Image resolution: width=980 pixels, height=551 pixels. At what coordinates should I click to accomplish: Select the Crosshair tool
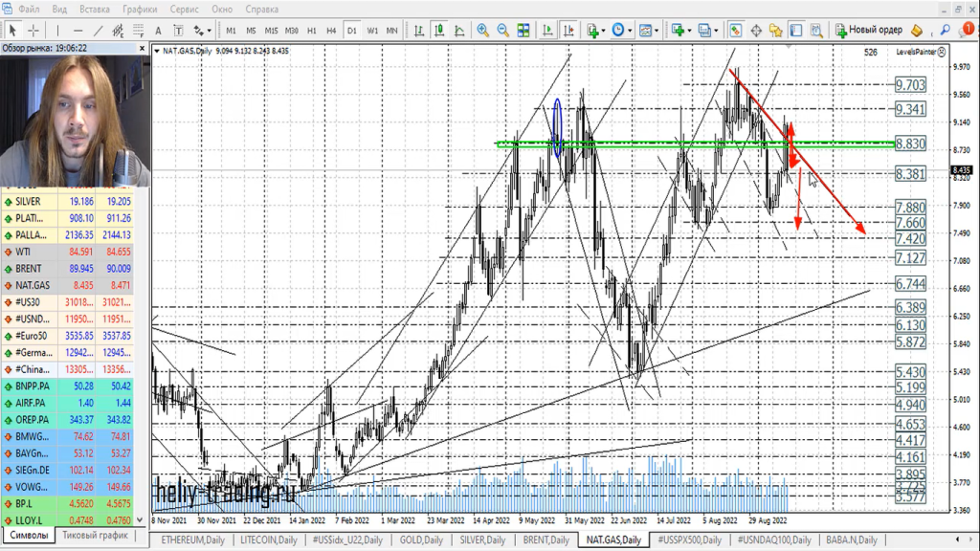(33, 31)
